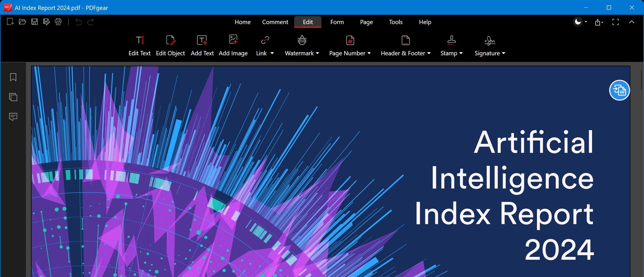Open the comments sidebar panel

(13, 117)
